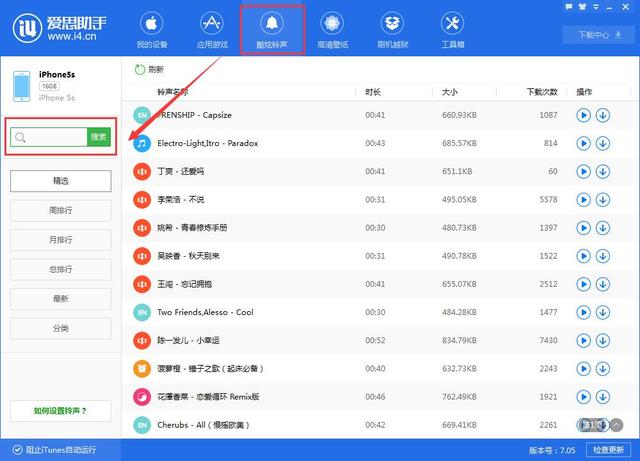Click the EN icon beside FRENSHIP - Capsize
The height and width of the screenshot is (461, 640).
click(142, 115)
